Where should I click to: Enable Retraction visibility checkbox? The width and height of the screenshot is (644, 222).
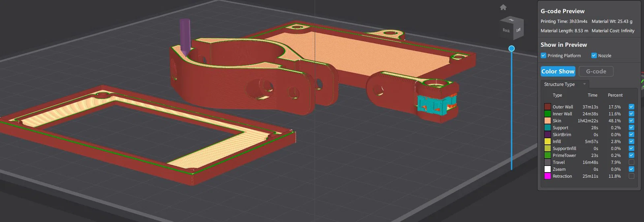pos(631,176)
